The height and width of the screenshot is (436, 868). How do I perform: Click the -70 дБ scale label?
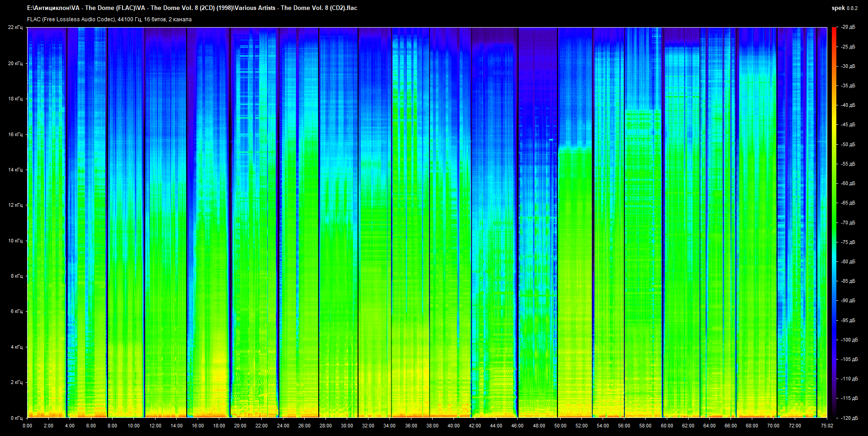(x=848, y=223)
